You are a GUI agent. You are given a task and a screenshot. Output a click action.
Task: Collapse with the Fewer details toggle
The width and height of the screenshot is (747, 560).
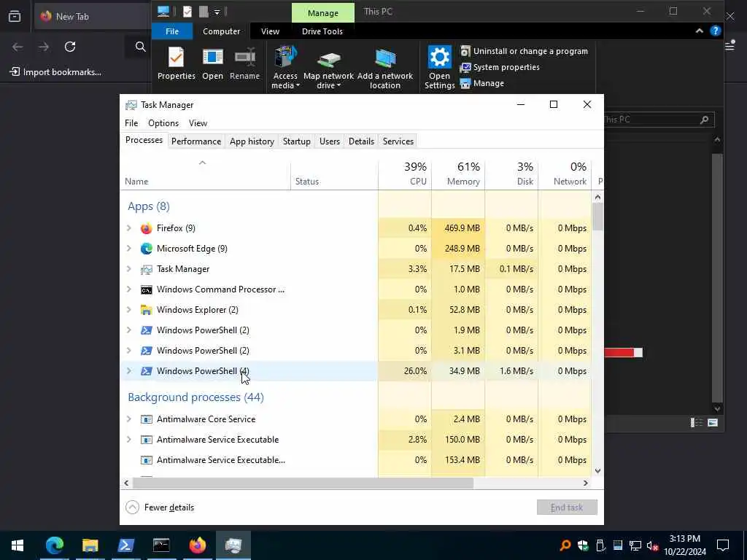(x=160, y=507)
